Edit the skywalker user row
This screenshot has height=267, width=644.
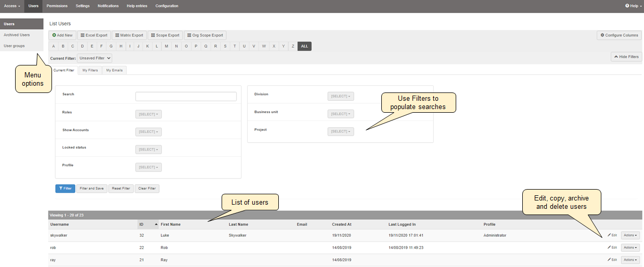pyautogui.click(x=612, y=235)
